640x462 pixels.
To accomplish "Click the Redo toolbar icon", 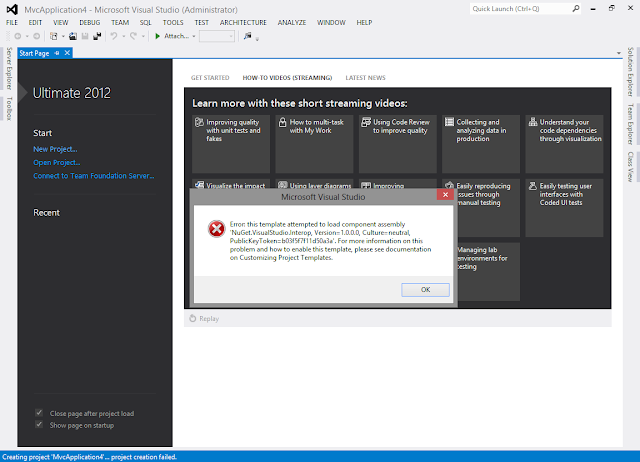I will [133, 36].
